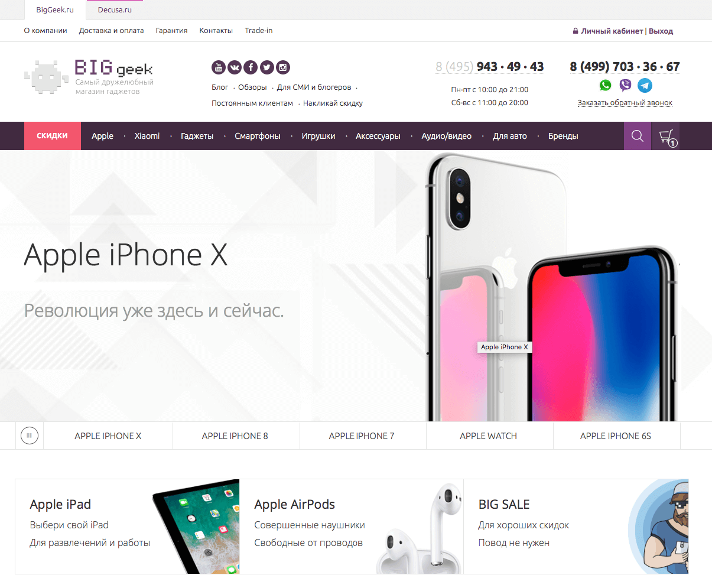
Task: Open the Facebook social icon
Action: [x=251, y=67]
